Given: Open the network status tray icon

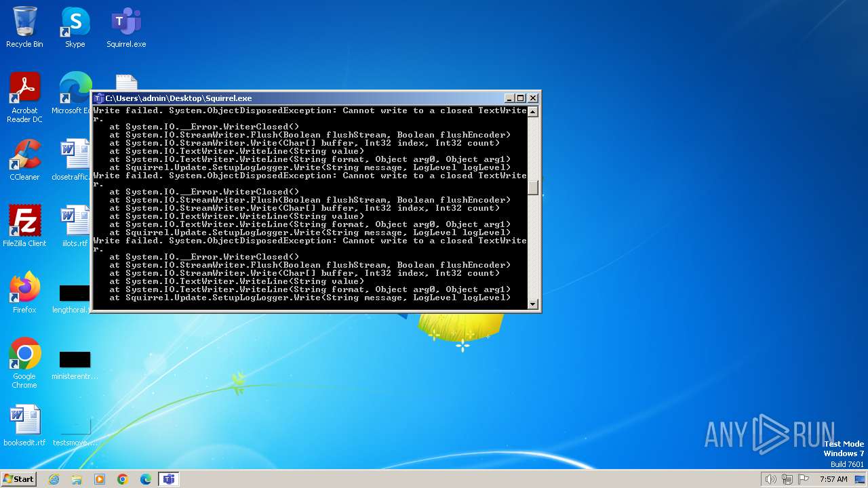Looking at the screenshot, I should point(787,479).
